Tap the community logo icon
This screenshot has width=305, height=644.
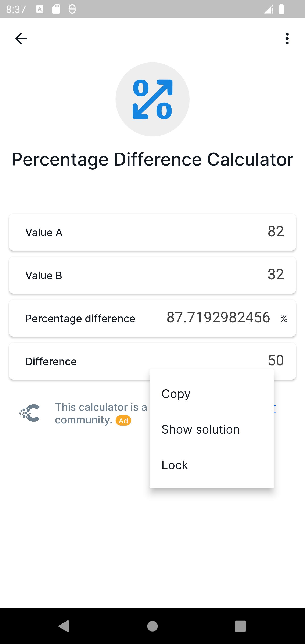(29, 413)
